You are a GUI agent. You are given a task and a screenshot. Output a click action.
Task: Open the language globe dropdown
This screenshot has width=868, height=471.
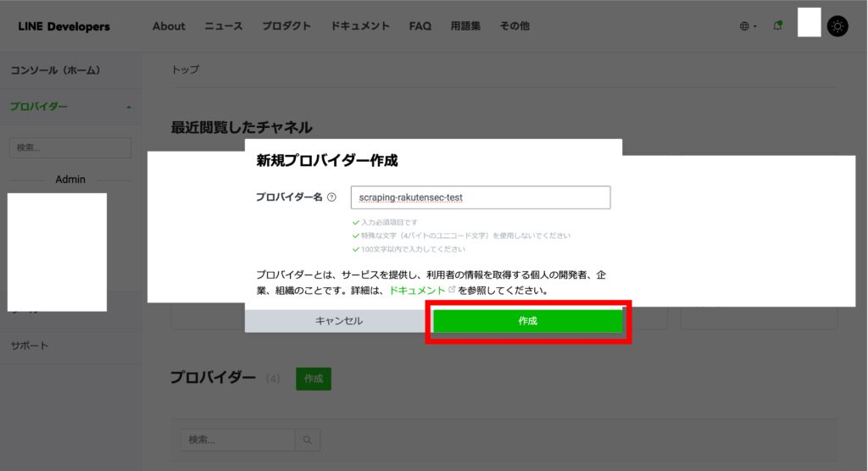coord(748,26)
